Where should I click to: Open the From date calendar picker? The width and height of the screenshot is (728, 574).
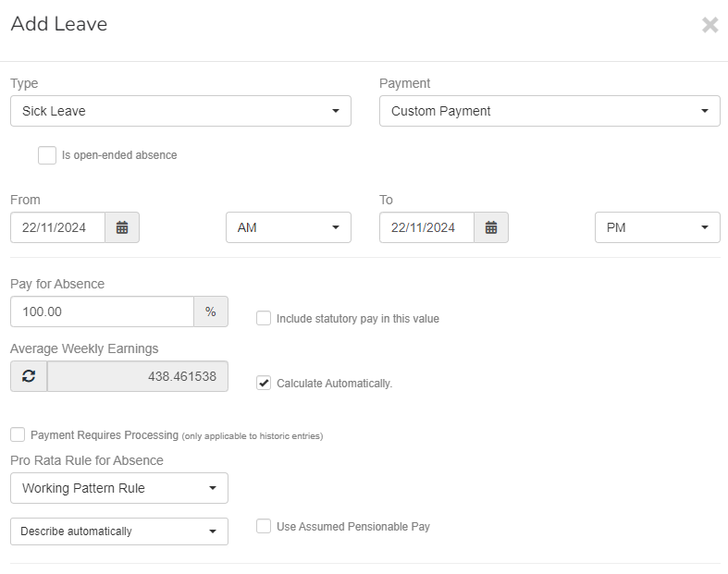[122, 227]
